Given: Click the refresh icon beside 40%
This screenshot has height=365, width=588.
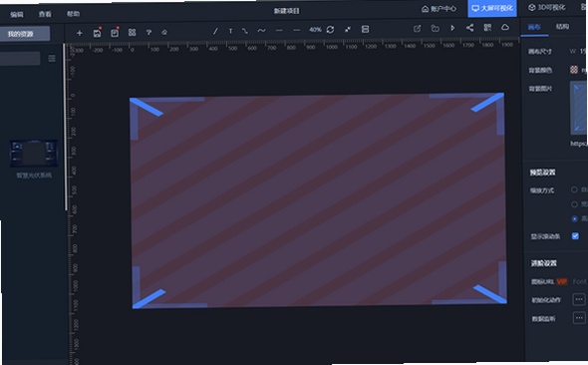Looking at the screenshot, I should tap(330, 29).
